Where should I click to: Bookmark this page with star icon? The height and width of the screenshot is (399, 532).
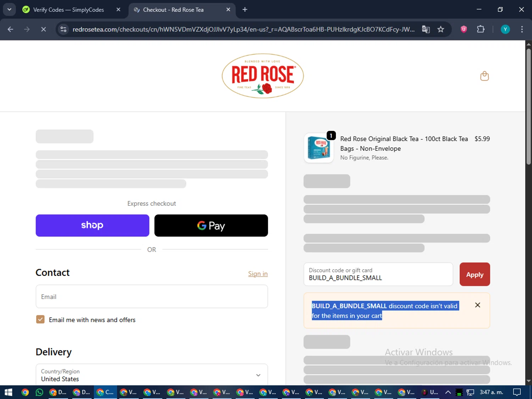[441, 29]
